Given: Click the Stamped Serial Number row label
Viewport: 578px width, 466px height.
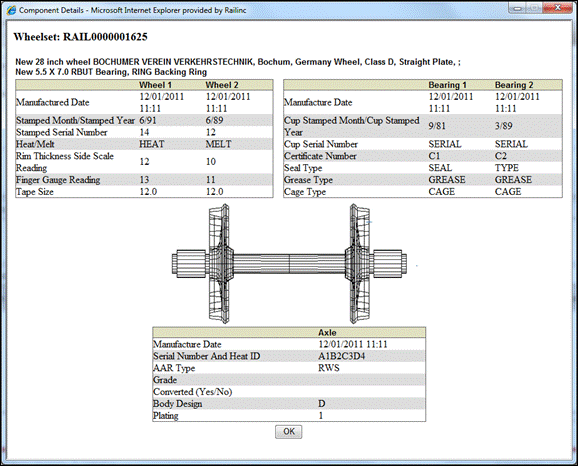Looking at the screenshot, I should coord(62,132).
